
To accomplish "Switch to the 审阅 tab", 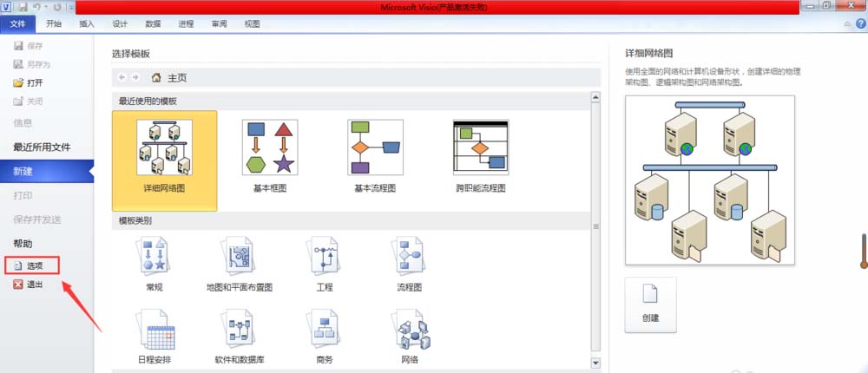I will (220, 23).
